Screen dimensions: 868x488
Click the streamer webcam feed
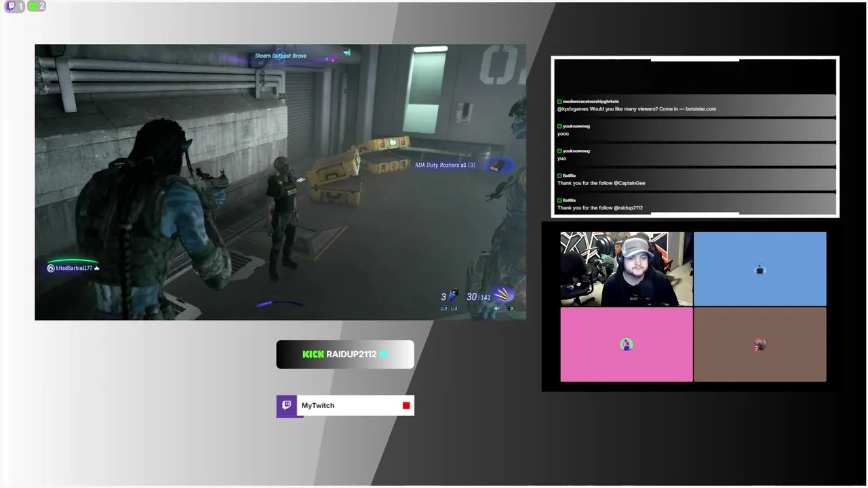[627, 269]
